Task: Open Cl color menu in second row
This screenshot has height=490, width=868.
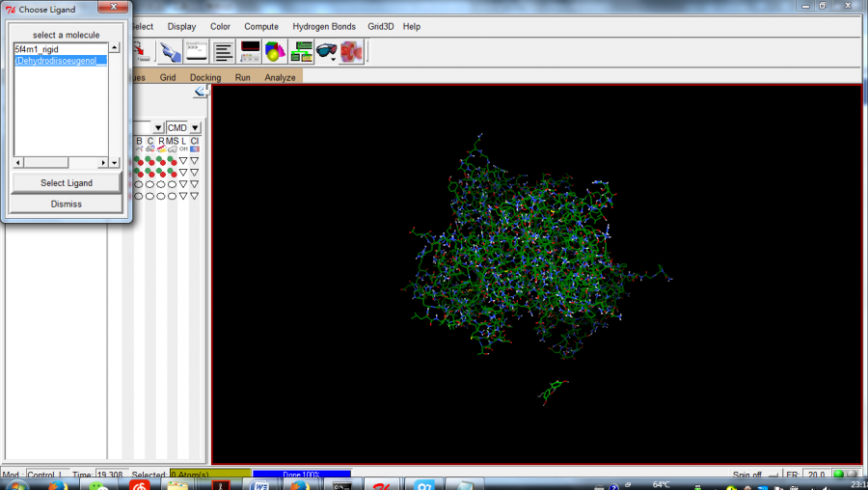Action: coord(194,173)
